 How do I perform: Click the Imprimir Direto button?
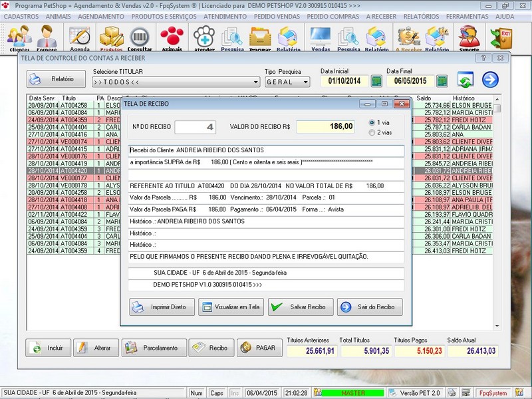pos(162,307)
